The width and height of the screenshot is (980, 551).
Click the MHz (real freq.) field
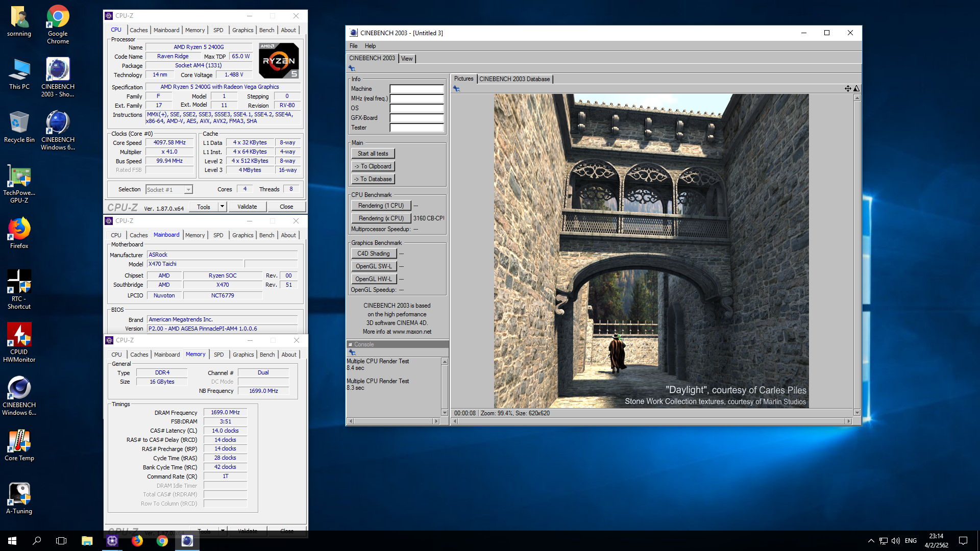[x=416, y=98]
